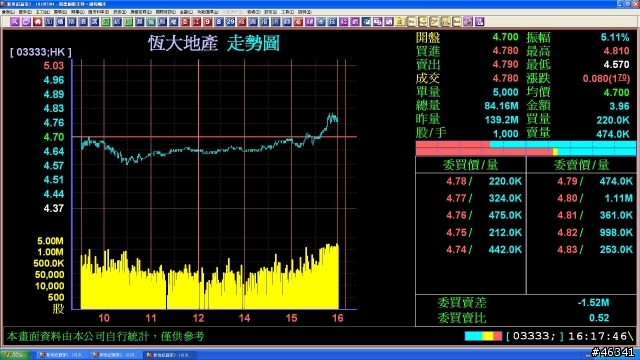640x360 pixels.
Task: Click the upper red-cyan buy/sell ratio bar
Action: pyautogui.click(x=526, y=144)
